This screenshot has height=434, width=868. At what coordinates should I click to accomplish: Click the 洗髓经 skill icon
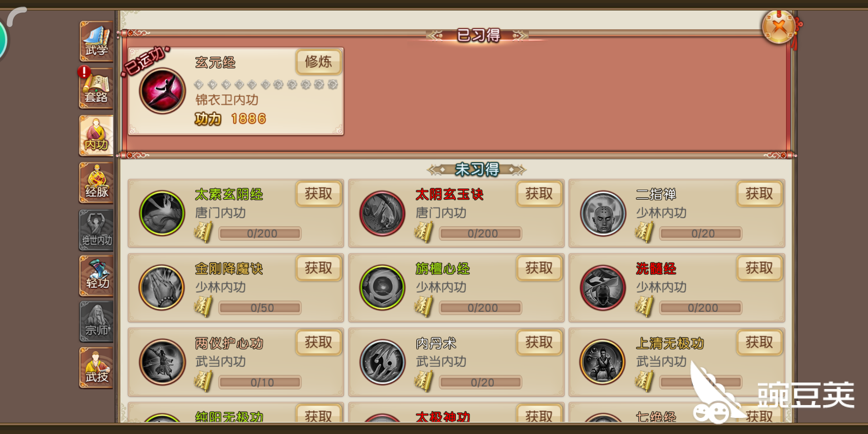click(603, 287)
